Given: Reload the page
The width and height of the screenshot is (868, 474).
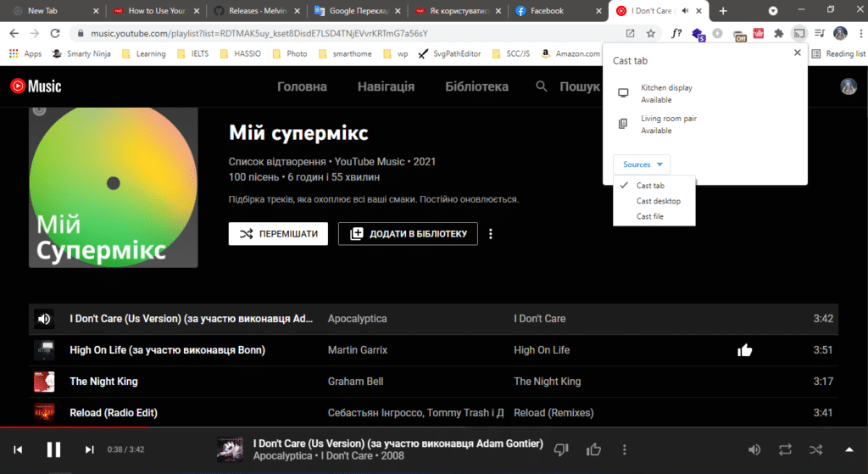Looking at the screenshot, I should pyautogui.click(x=55, y=33).
